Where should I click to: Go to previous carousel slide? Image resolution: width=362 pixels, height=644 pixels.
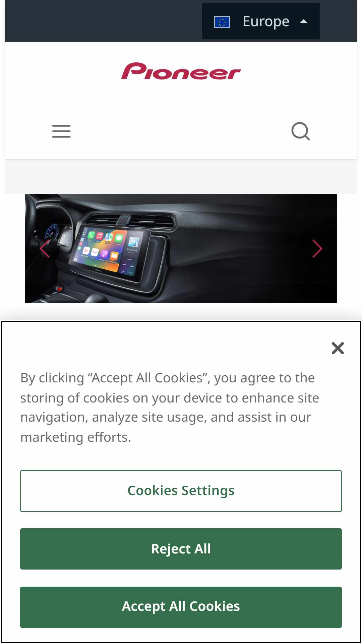tap(45, 249)
